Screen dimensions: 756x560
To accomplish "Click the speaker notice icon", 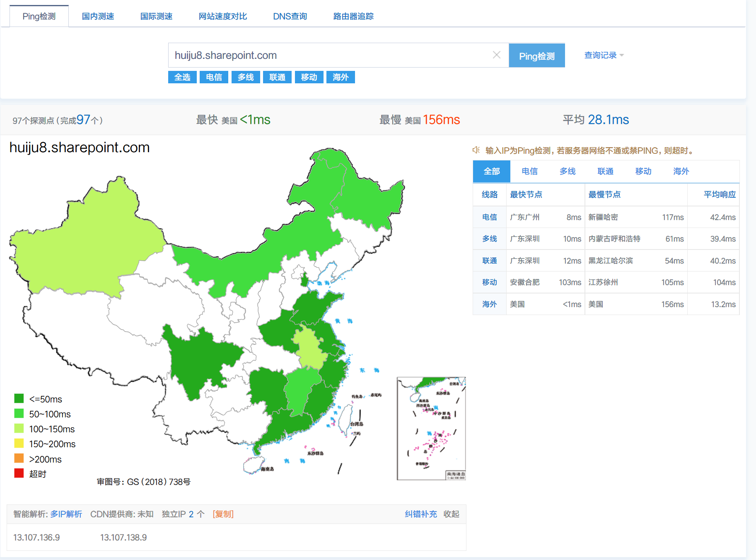I will click(x=476, y=150).
